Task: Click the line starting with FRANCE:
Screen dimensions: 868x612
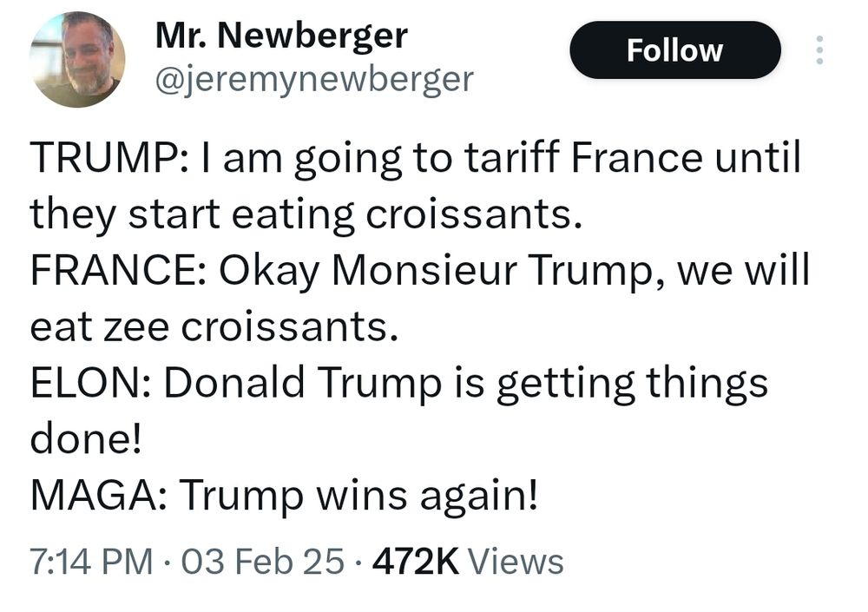Action: coord(419,271)
